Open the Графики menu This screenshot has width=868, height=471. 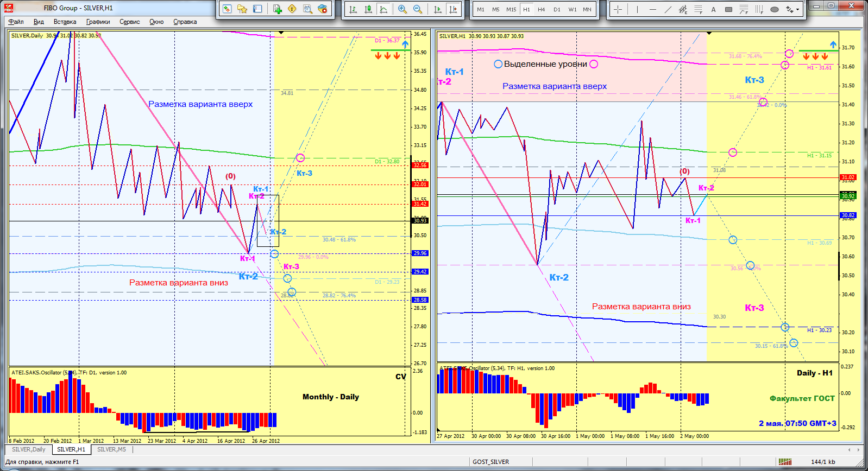[98, 22]
